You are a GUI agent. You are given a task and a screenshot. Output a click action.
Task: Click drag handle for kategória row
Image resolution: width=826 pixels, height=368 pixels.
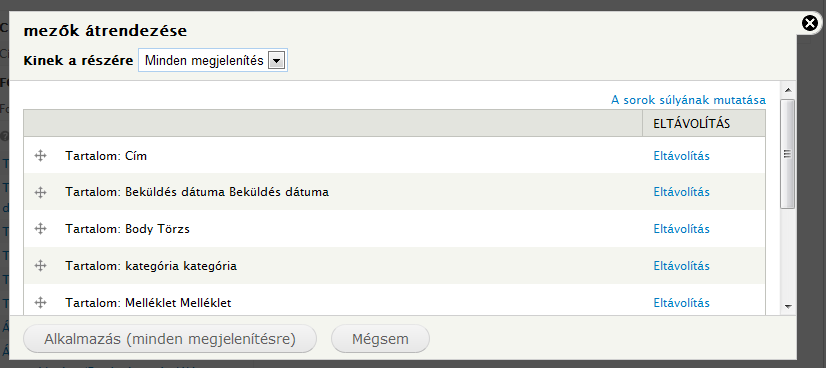[41, 266]
